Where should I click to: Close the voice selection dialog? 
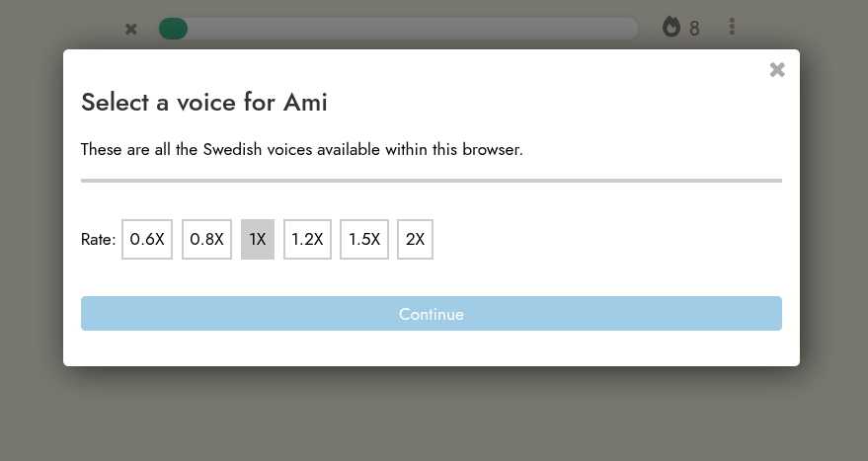tap(777, 69)
